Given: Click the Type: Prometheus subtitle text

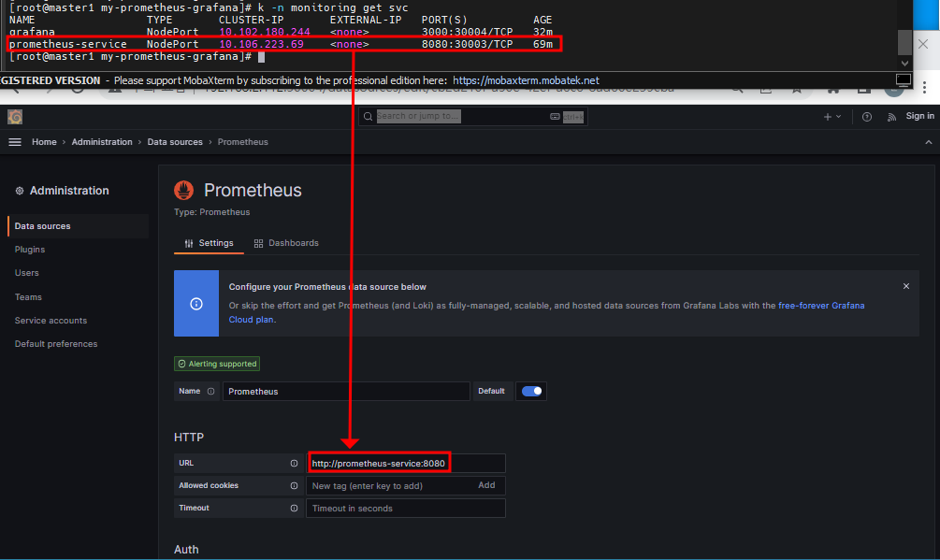Looking at the screenshot, I should 211,212.
